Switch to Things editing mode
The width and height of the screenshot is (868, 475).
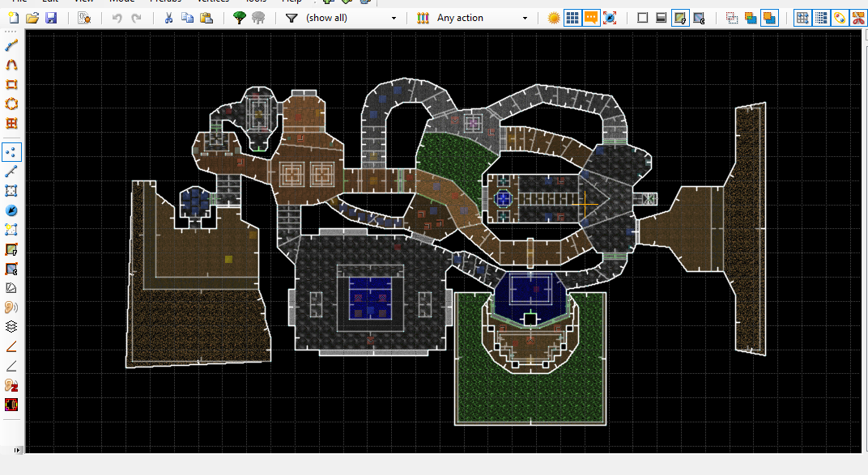tap(11, 210)
